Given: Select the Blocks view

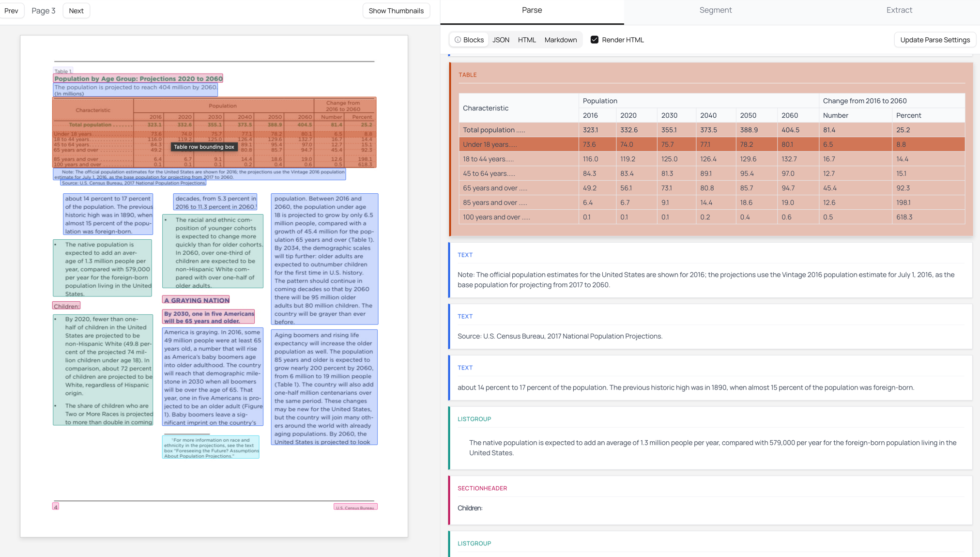Looking at the screenshot, I should click(x=469, y=40).
